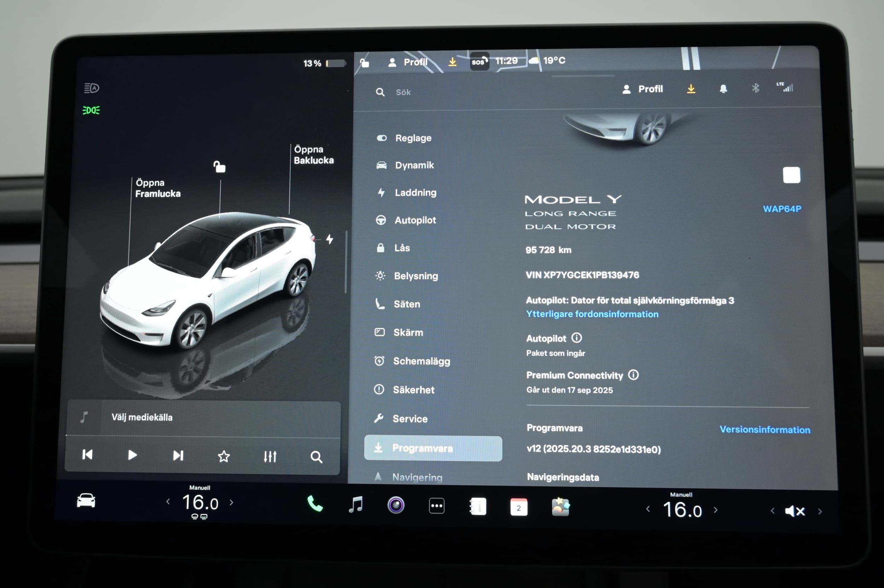Open the Skärm settings menu
Screen dimensions: 884x588
pos(399,332)
